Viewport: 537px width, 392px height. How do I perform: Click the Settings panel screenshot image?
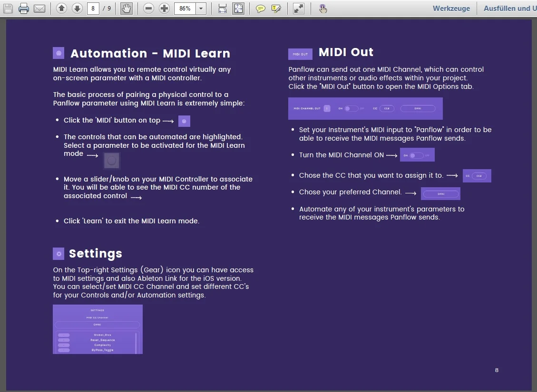[98, 329]
